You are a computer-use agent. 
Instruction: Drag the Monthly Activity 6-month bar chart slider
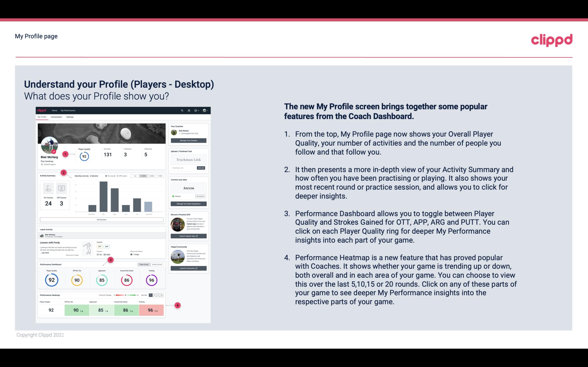point(144,176)
